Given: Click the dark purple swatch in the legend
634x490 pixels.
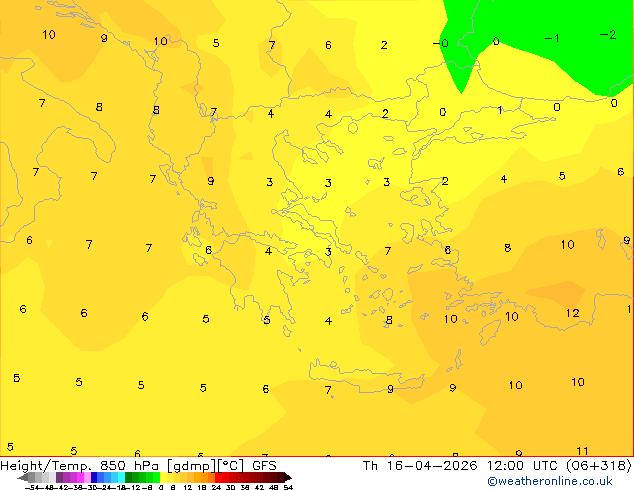Looking at the screenshot, I should 59,477.
